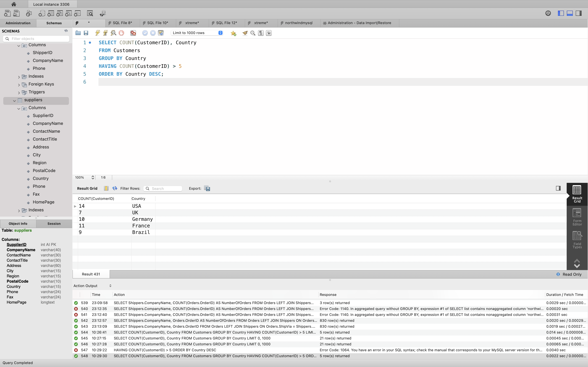Image resolution: width=588 pixels, height=367 pixels.
Task: Toggle the left sidebar panel visibility
Action: pyautogui.click(x=561, y=13)
